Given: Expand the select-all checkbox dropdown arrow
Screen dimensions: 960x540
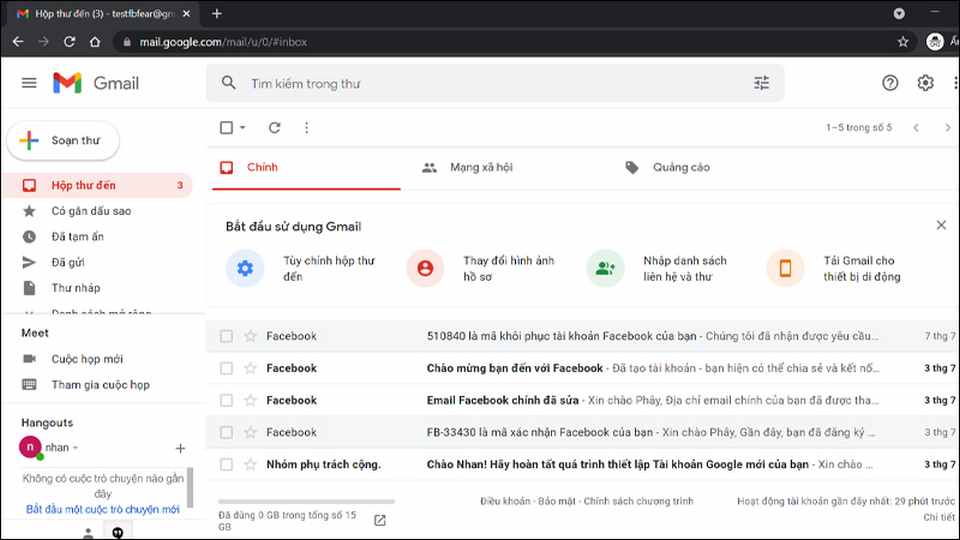Looking at the screenshot, I should pyautogui.click(x=244, y=128).
